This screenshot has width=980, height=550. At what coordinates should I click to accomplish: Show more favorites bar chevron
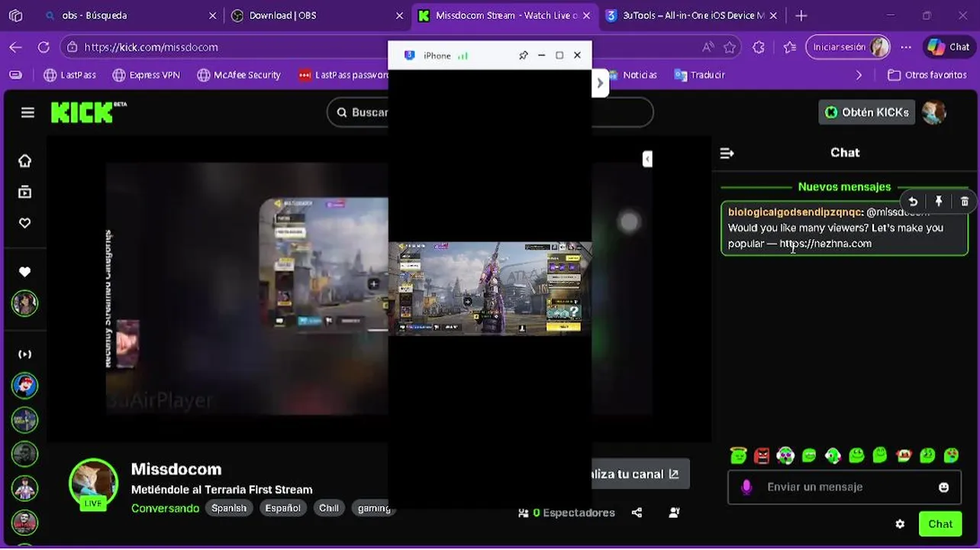point(859,75)
